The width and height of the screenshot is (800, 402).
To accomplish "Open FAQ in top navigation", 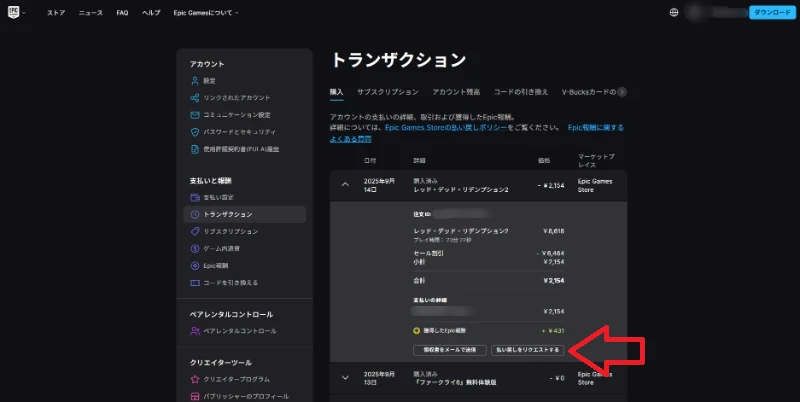I will pyautogui.click(x=122, y=13).
